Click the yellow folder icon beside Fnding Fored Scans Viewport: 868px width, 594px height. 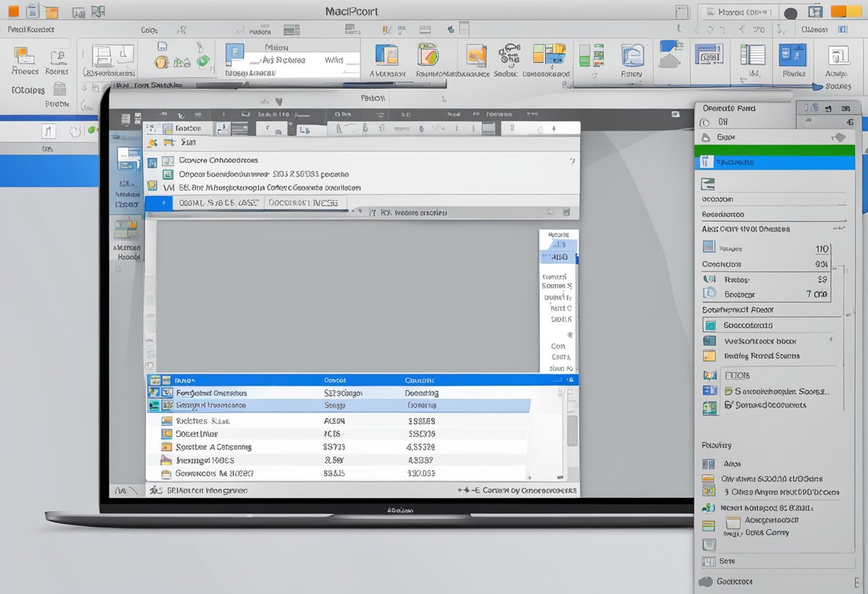[x=709, y=356]
